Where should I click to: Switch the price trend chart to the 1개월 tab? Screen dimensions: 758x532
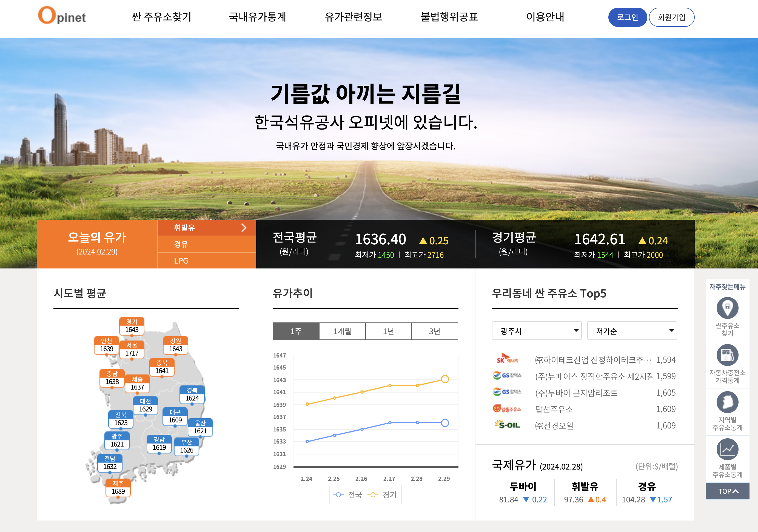click(x=342, y=331)
